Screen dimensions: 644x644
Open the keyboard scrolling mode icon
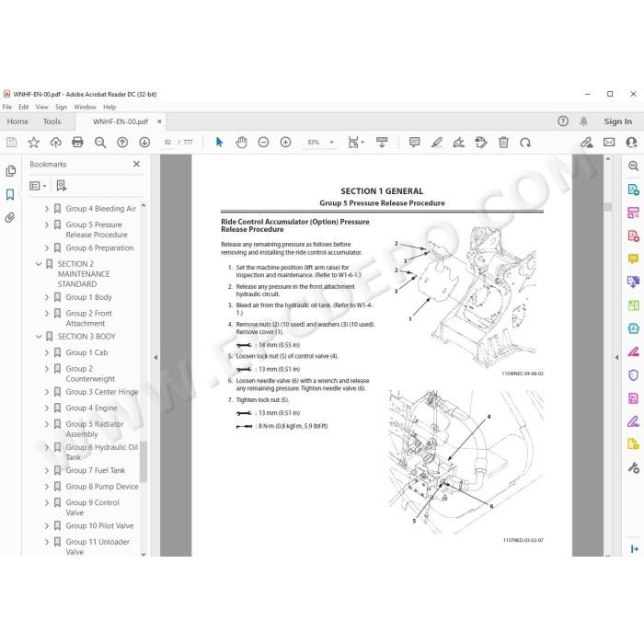pos(382,143)
